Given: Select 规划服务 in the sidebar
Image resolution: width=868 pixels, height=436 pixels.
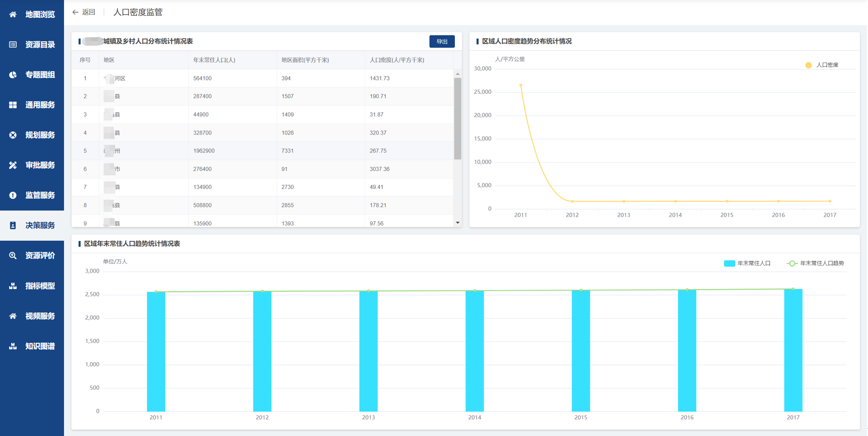Looking at the screenshot, I should coord(32,135).
